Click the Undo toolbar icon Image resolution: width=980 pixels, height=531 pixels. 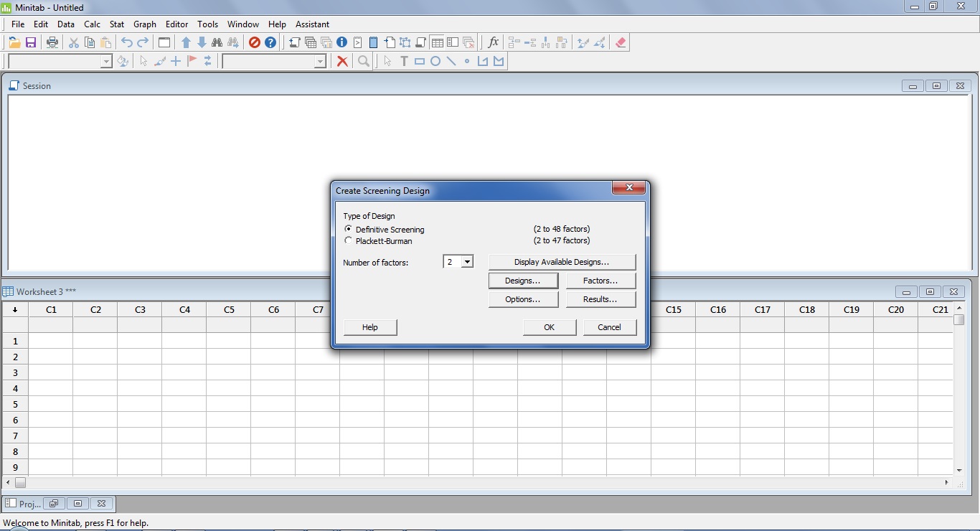126,42
